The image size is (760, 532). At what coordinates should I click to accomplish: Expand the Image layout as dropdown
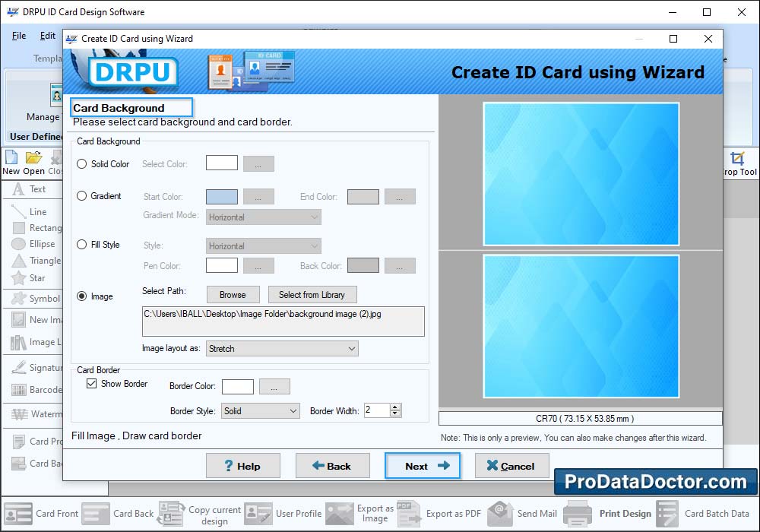(282, 349)
